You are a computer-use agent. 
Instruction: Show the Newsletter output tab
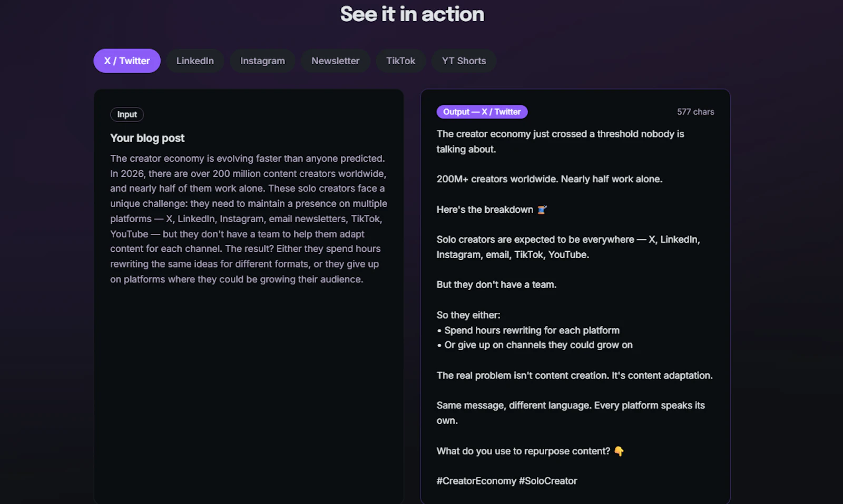tap(335, 61)
